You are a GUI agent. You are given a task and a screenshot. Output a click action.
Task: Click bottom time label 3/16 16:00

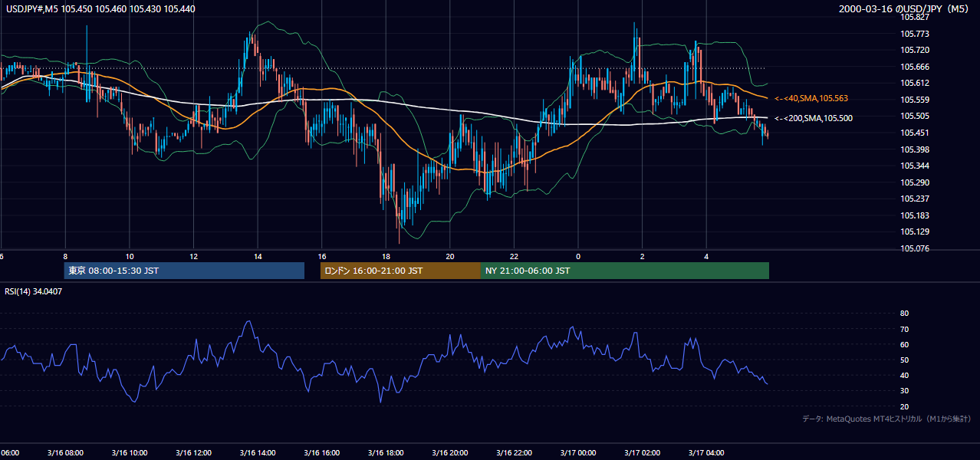(321, 452)
